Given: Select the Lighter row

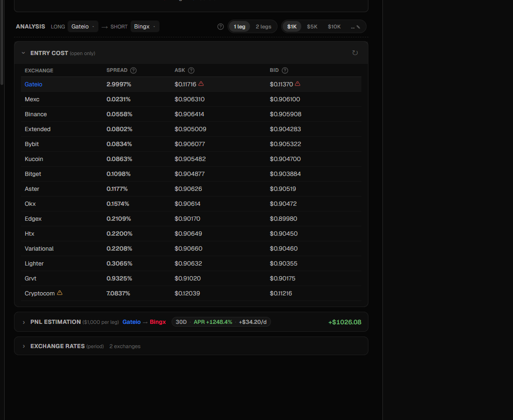Looking at the screenshot, I should (x=191, y=264).
